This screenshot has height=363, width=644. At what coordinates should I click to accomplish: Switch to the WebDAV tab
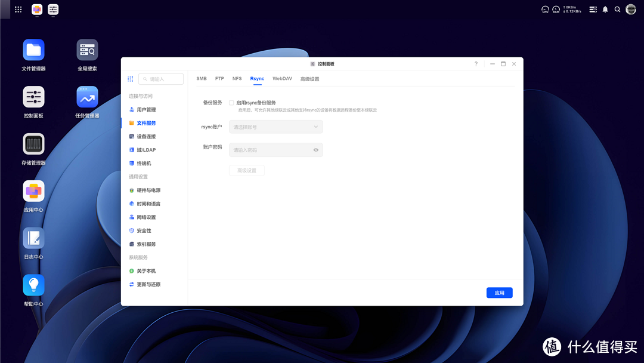(x=282, y=79)
